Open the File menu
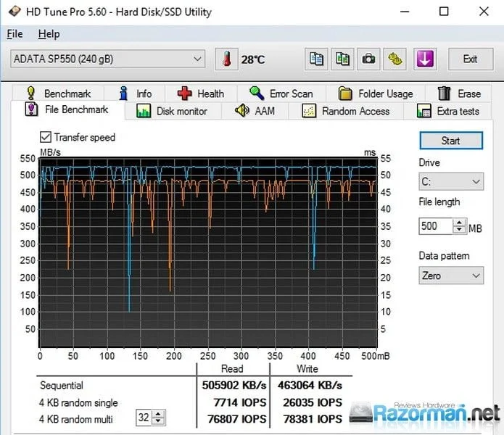504x435 pixels. (15, 34)
